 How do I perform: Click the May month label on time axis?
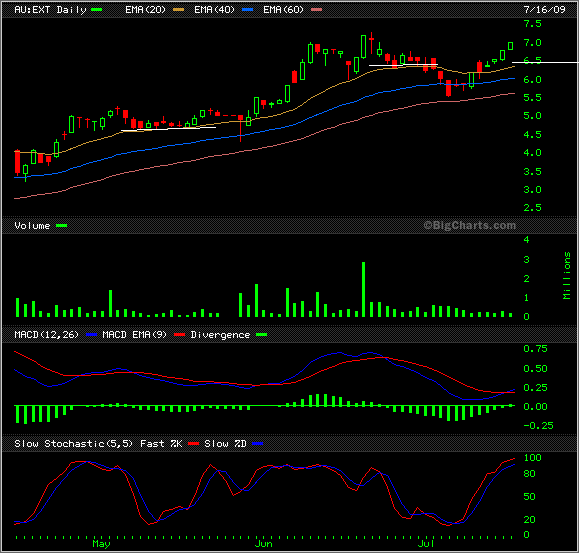tap(101, 544)
